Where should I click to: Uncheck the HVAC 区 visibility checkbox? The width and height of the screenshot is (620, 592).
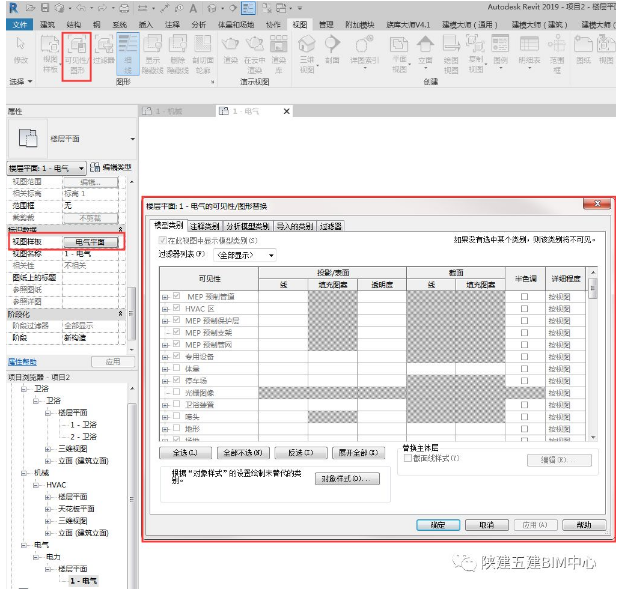click(177, 309)
